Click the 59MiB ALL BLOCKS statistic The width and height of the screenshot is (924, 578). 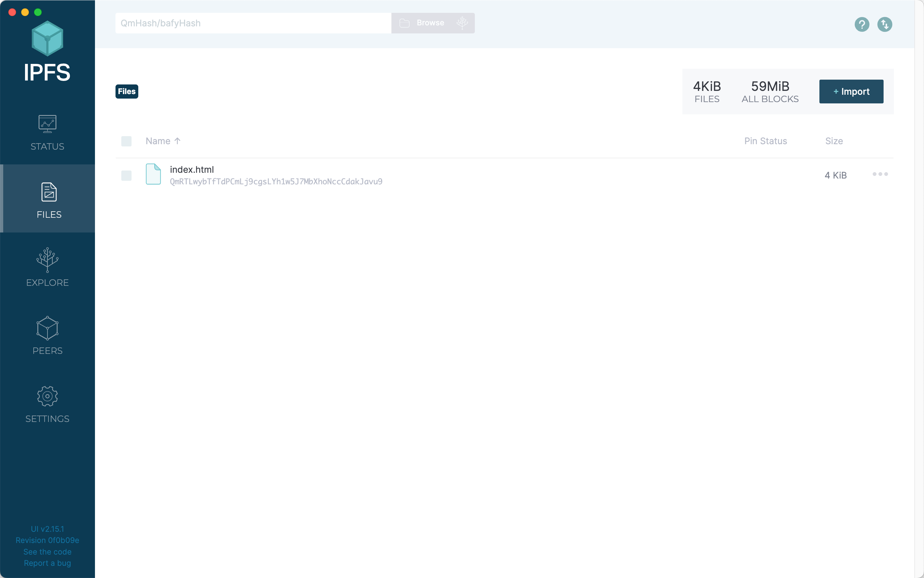pyautogui.click(x=770, y=92)
